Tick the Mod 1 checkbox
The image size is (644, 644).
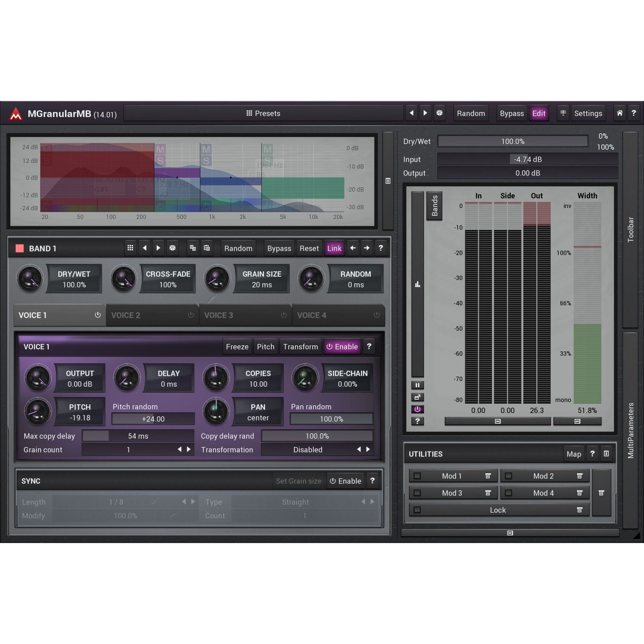417,476
